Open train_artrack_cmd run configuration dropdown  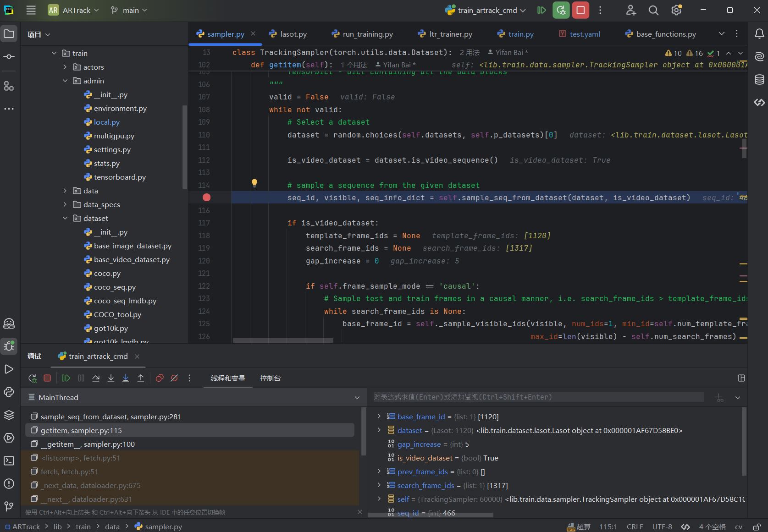click(486, 10)
